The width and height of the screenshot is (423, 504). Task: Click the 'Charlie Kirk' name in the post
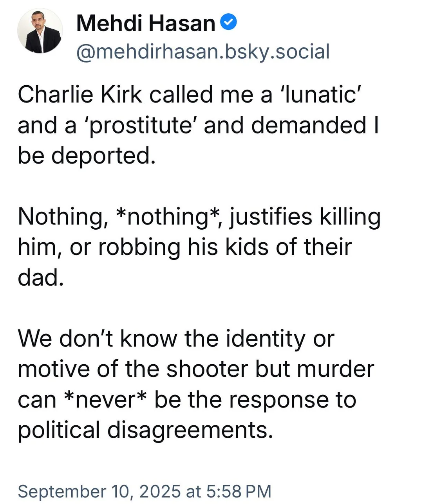click(80, 95)
